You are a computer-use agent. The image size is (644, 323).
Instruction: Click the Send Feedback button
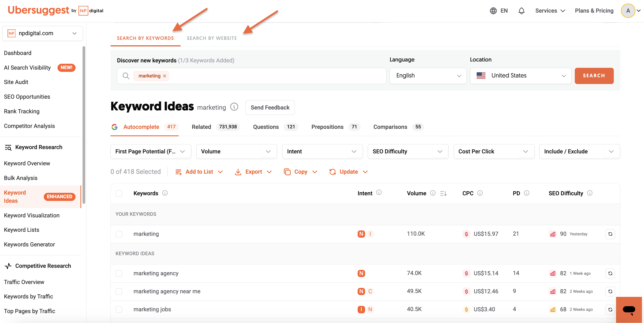(x=270, y=107)
